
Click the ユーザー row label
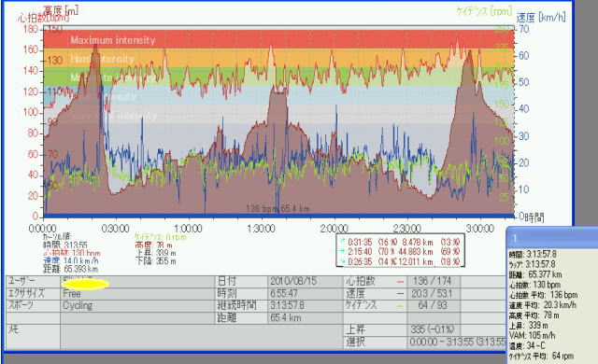21,281
